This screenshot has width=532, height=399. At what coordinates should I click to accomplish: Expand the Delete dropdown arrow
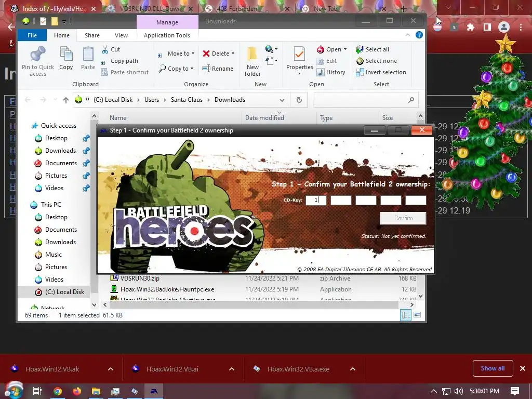pyautogui.click(x=233, y=54)
